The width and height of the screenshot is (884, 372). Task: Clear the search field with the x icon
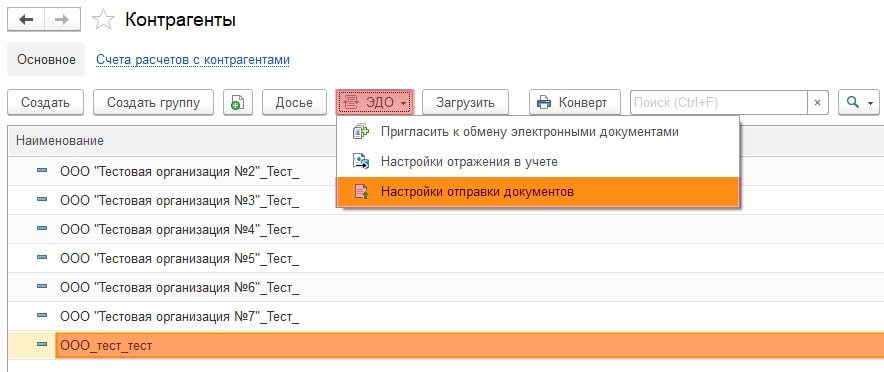[817, 103]
